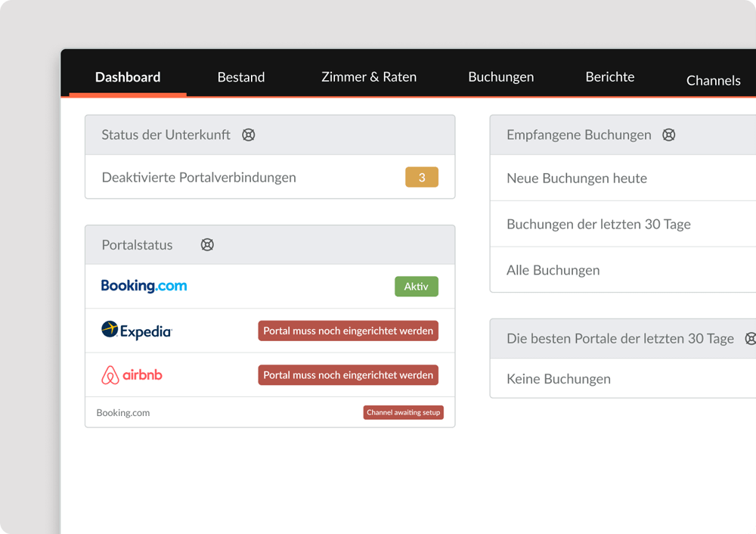756x534 pixels.
Task: Open Neue Buchungen heute
Action: [x=577, y=179]
